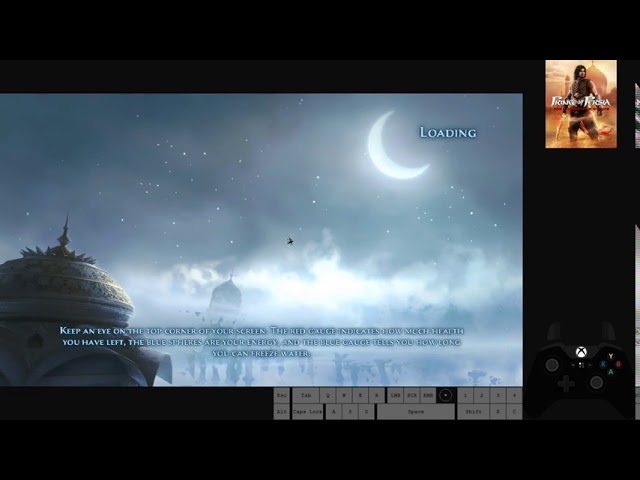Image resolution: width=640 pixels, height=480 pixels.
Task: Click the Caps Lock key on overlay
Action: tap(307, 411)
